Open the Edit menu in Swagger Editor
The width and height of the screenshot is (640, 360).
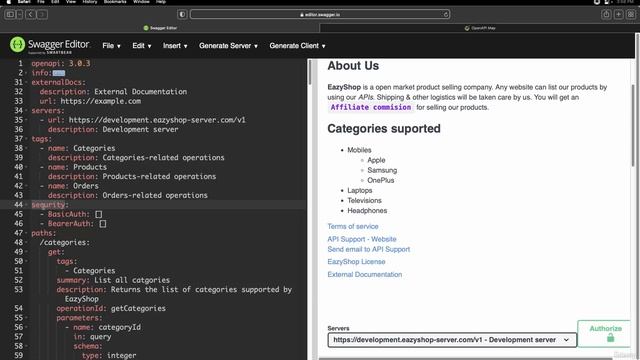point(142,46)
